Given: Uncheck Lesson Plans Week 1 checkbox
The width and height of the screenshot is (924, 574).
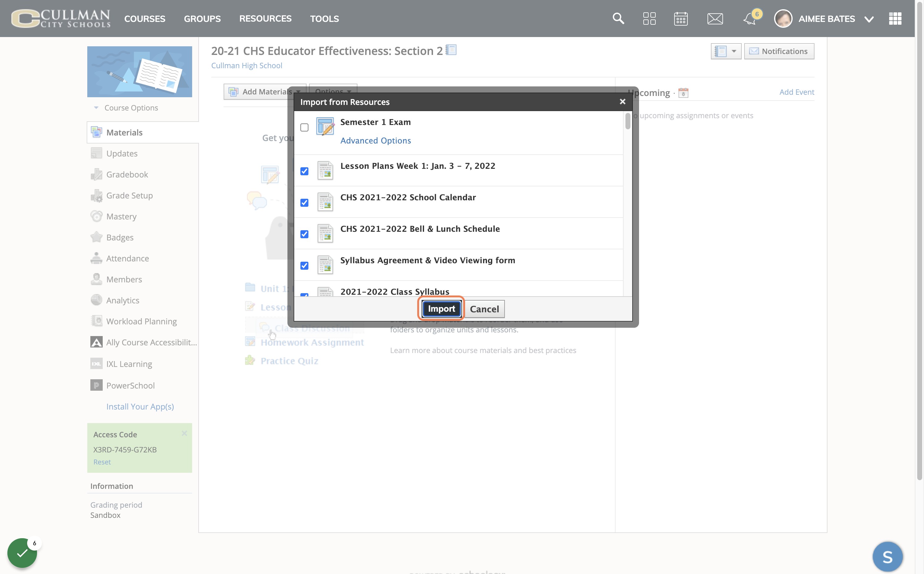Looking at the screenshot, I should point(304,171).
